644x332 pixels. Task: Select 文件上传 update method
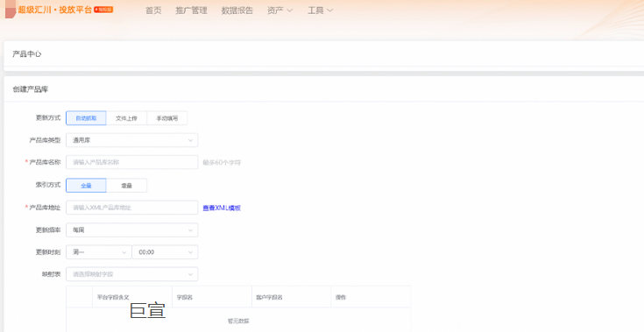(126, 118)
